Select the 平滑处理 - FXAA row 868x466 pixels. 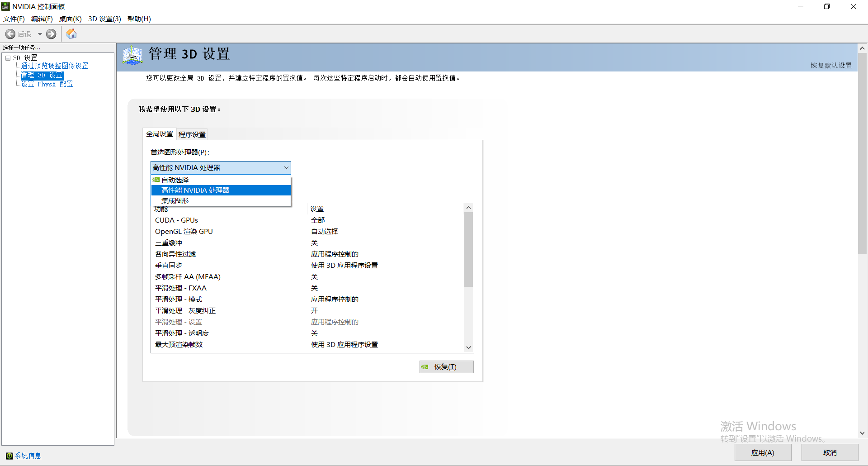307,288
